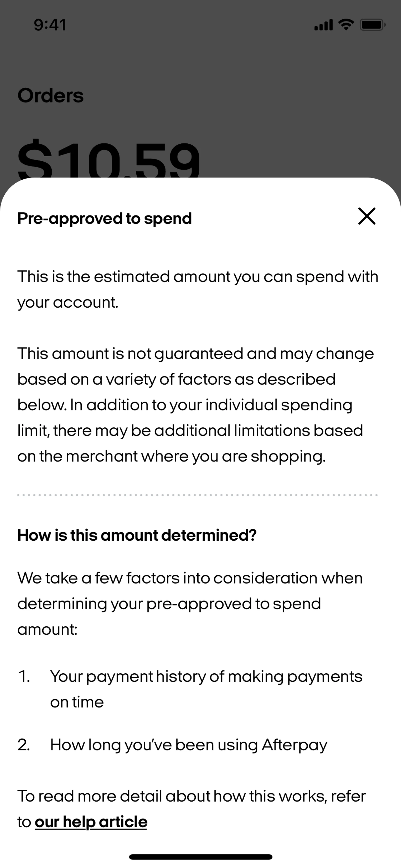The image size is (401, 868).
Task: Tap the number 2 list marker
Action: pyautogui.click(x=24, y=745)
